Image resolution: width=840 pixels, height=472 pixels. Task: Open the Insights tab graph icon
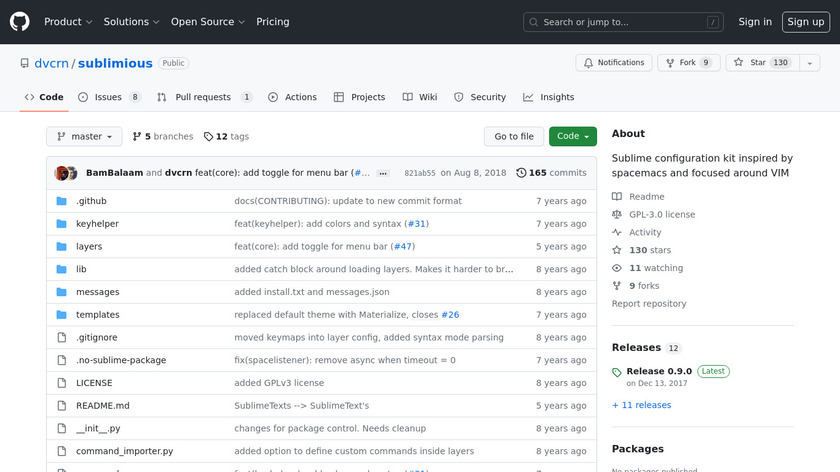tap(528, 97)
